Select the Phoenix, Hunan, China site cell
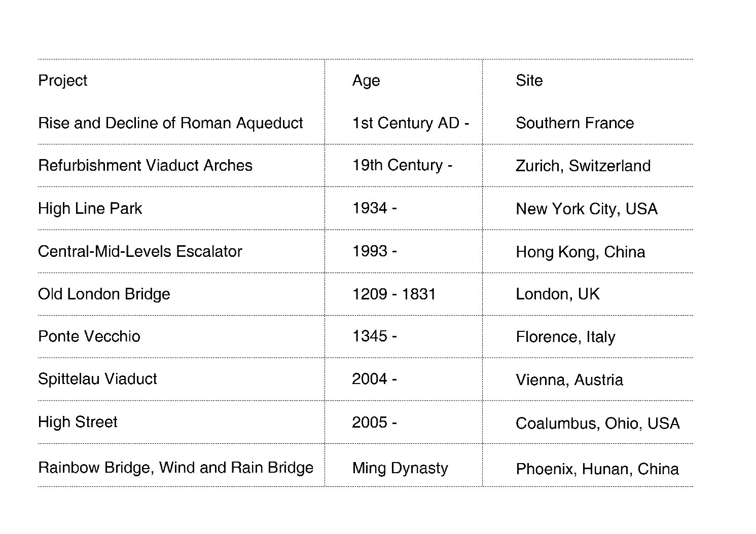The width and height of the screenshot is (756, 534). point(597,469)
